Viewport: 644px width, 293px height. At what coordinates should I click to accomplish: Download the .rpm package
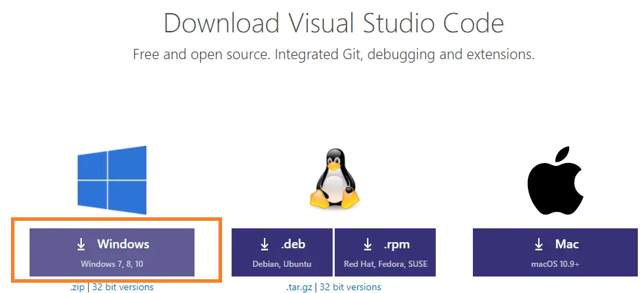tap(384, 252)
